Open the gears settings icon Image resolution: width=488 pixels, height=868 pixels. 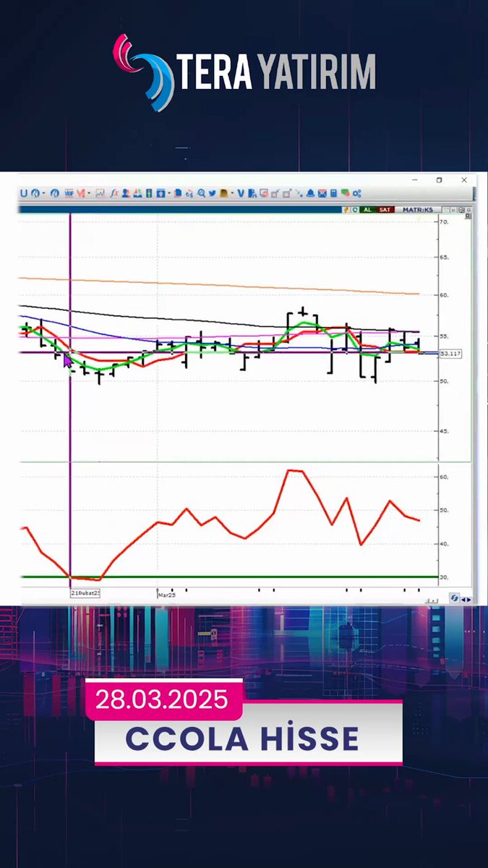[x=356, y=194]
